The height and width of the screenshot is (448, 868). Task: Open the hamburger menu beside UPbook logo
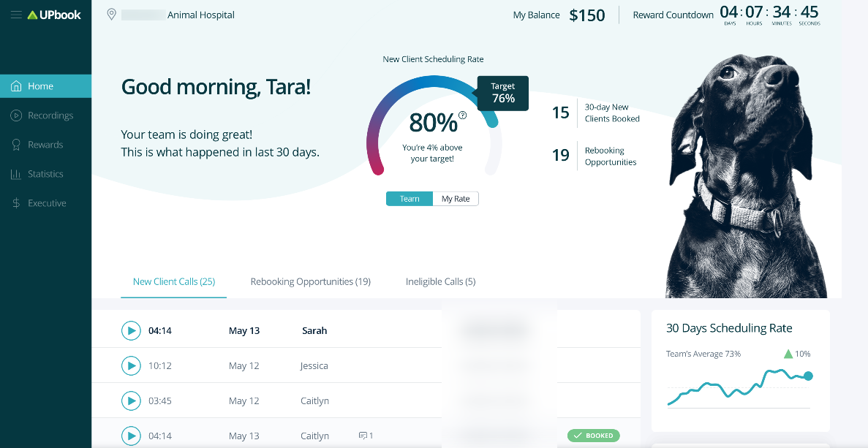tap(16, 15)
